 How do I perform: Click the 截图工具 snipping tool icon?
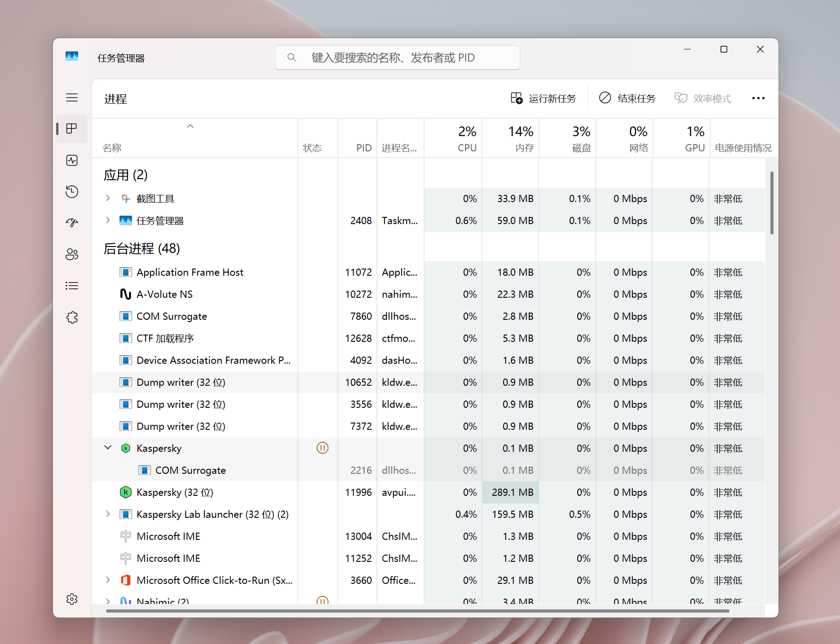126,198
